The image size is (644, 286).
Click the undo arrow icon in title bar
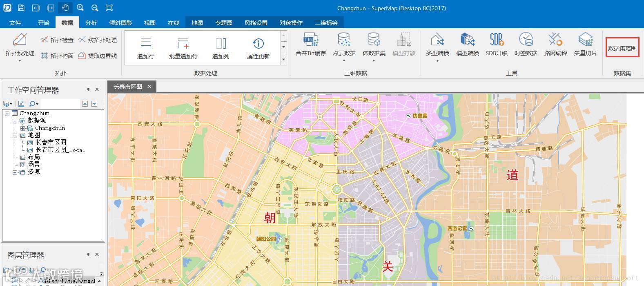click(36, 8)
